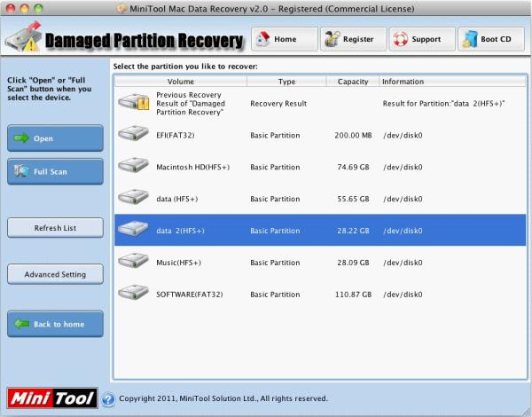Click the Recovery Result type cell
Viewport: 532px width, 417px height.
[x=278, y=104]
